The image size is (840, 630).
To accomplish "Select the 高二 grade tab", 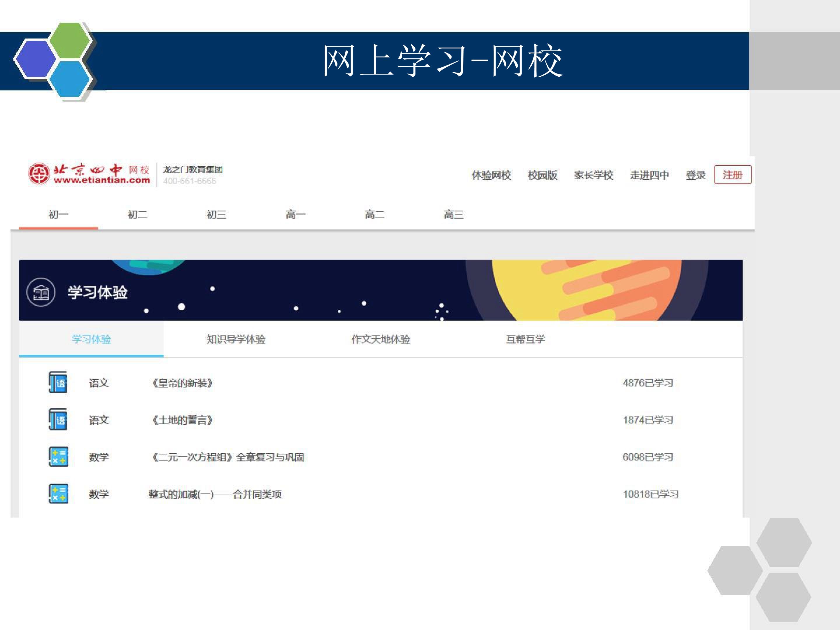I will [374, 215].
